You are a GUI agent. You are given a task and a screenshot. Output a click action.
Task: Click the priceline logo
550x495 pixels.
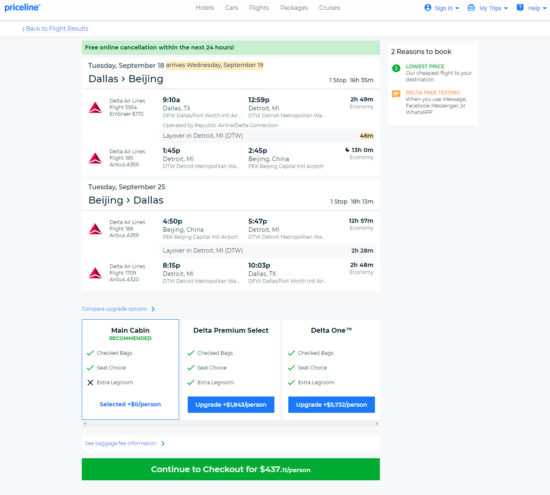click(x=22, y=7)
